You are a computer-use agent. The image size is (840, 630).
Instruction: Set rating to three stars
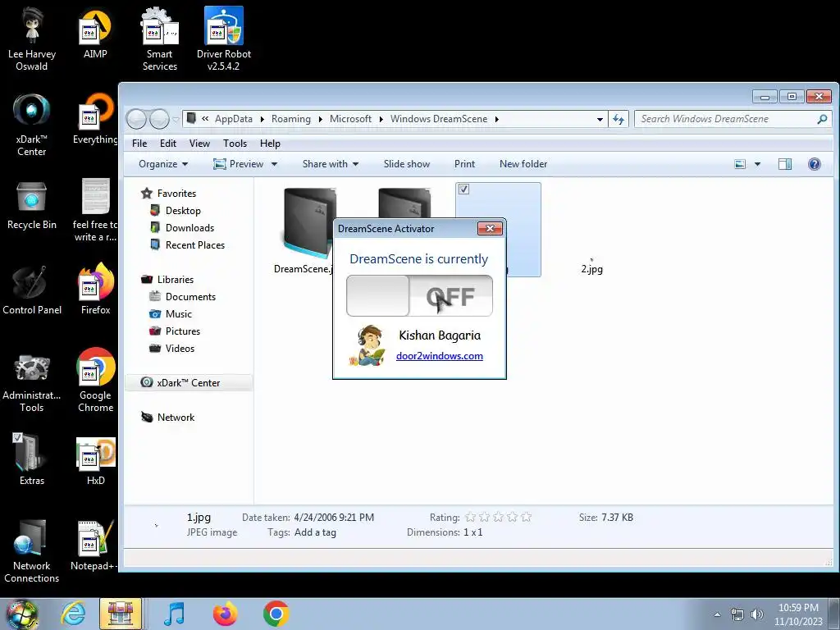point(498,517)
